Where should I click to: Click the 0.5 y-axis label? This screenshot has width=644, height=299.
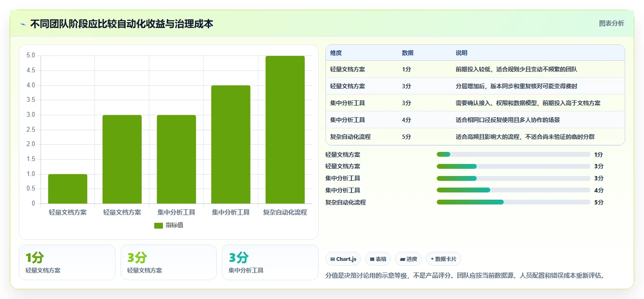point(31,189)
